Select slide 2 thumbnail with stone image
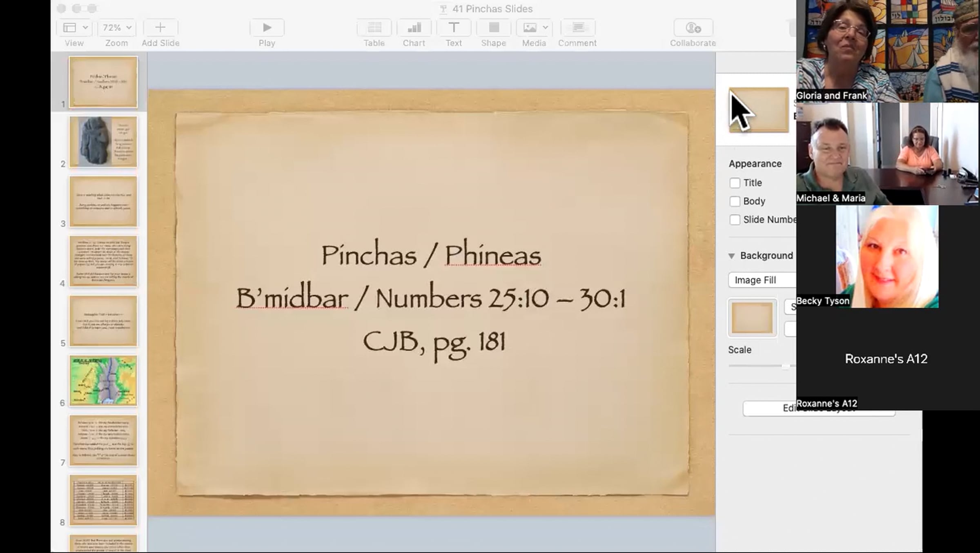Image resolution: width=980 pixels, height=553 pixels. [x=103, y=142]
